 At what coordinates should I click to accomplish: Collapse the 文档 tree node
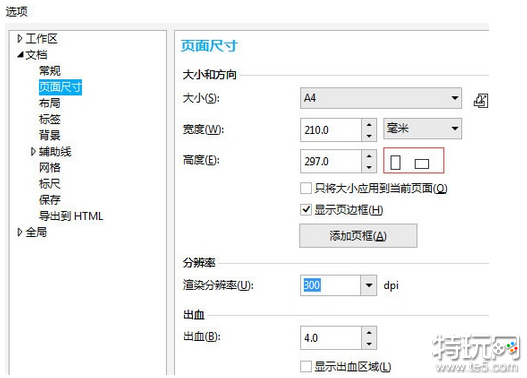(21, 55)
